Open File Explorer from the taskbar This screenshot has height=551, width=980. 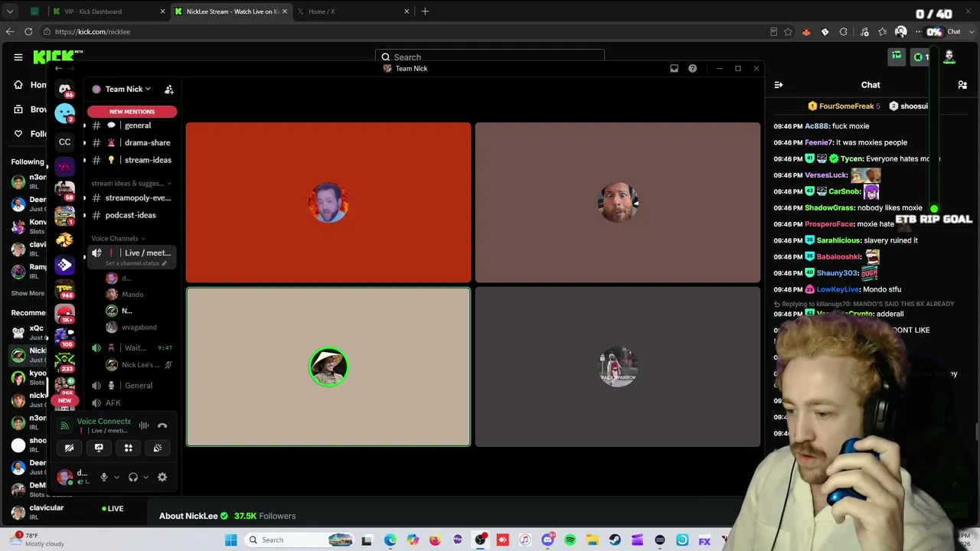pos(593,540)
